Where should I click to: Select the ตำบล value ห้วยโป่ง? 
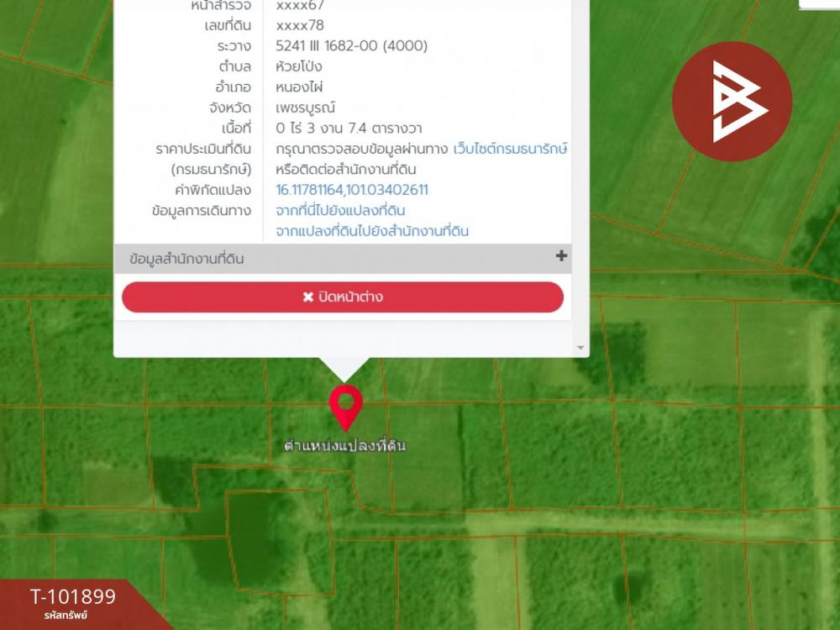298,67
